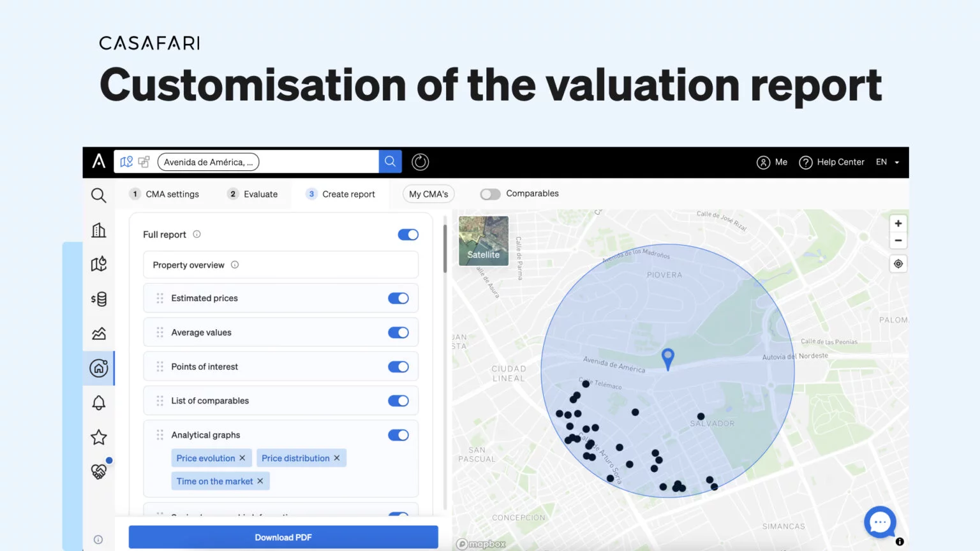Enable the Comparables toggle
980x551 pixels.
(490, 194)
